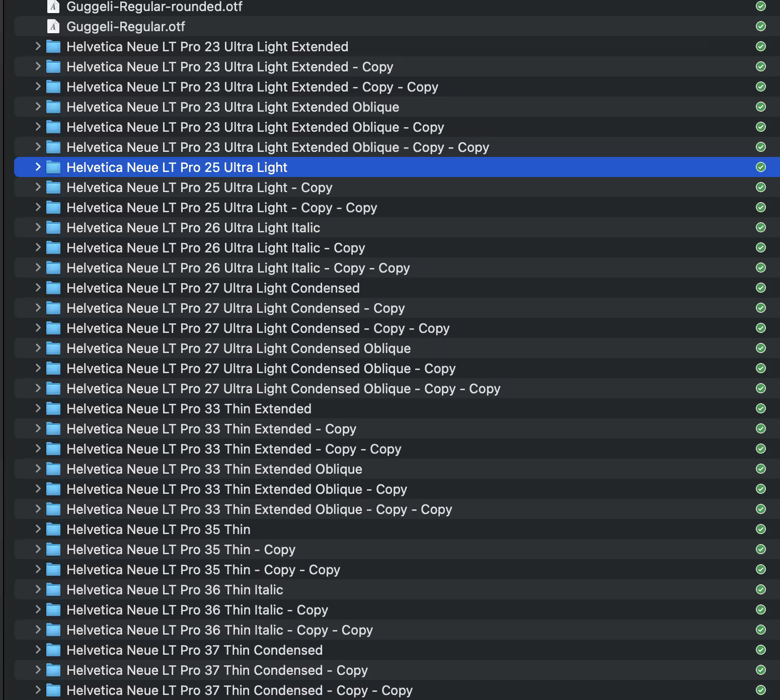The image size is (780, 700).
Task: Click folder icon for 25 Ultra Light - Copy - Copy
Action: pyautogui.click(x=53, y=208)
